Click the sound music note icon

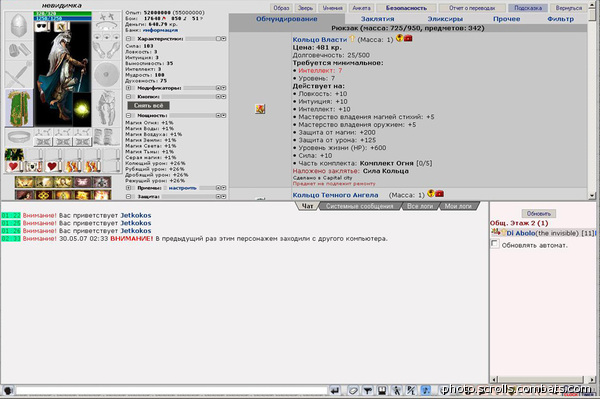(x=425, y=390)
